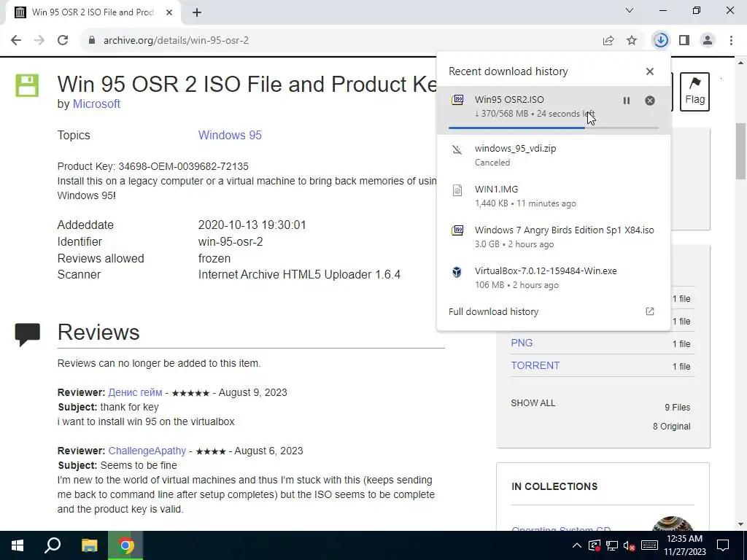The height and width of the screenshot is (560, 747).
Task: Select the Windows 7 Angry Birds Edition entry
Action: [x=554, y=237]
